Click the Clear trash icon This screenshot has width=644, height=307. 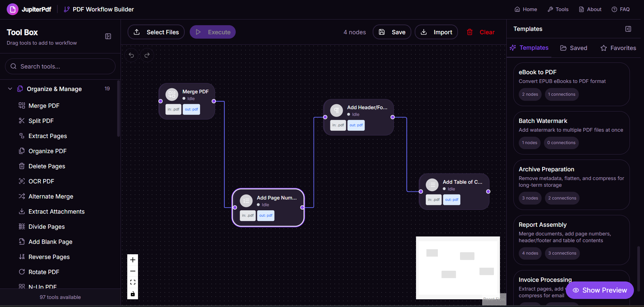[x=470, y=32]
